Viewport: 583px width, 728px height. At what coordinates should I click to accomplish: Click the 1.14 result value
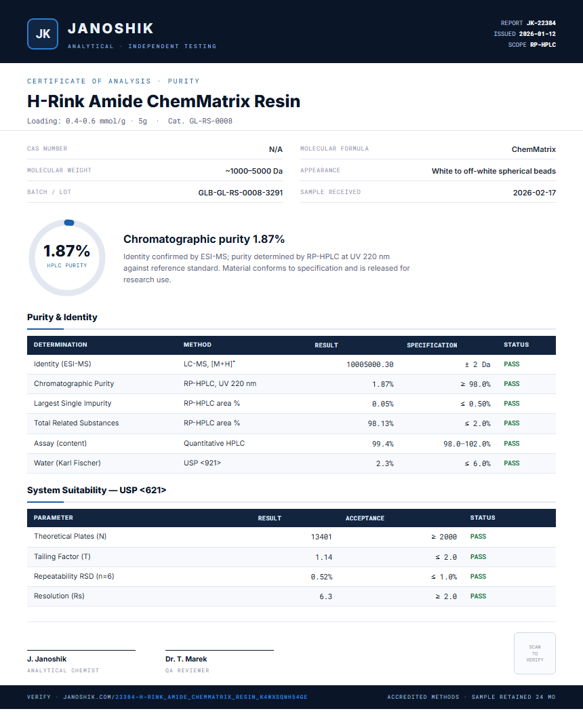pos(324,557)
